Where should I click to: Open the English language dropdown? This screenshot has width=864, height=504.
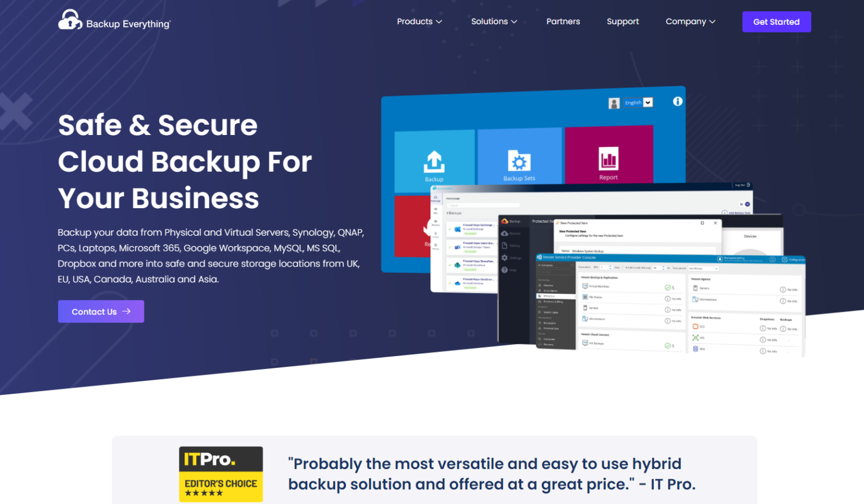(x=638, y=102)
